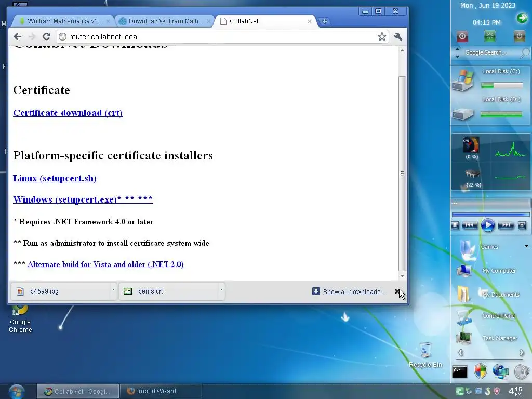The width and height of the screenshot is (532, 399).
Task: Click the browser Back arrow
Action: (17, 37)
